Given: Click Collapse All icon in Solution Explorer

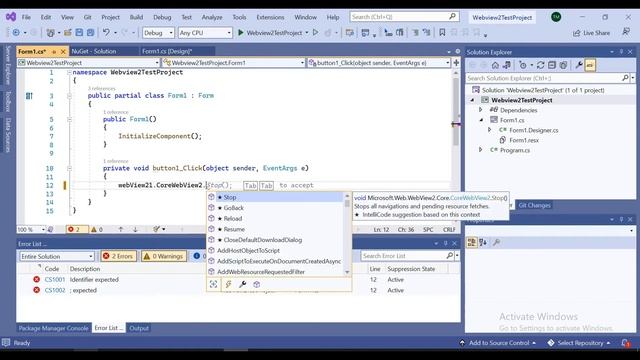Looking at the screenshot, I should (x=552, y=65).
